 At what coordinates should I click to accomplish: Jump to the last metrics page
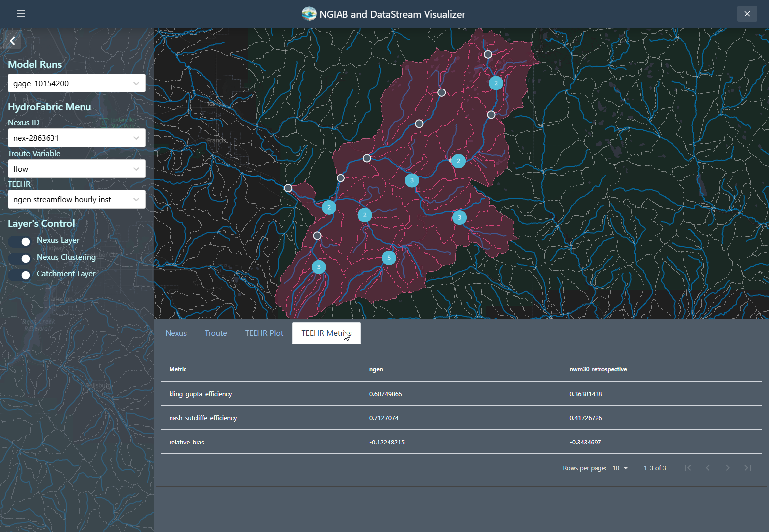pos(748,468)
